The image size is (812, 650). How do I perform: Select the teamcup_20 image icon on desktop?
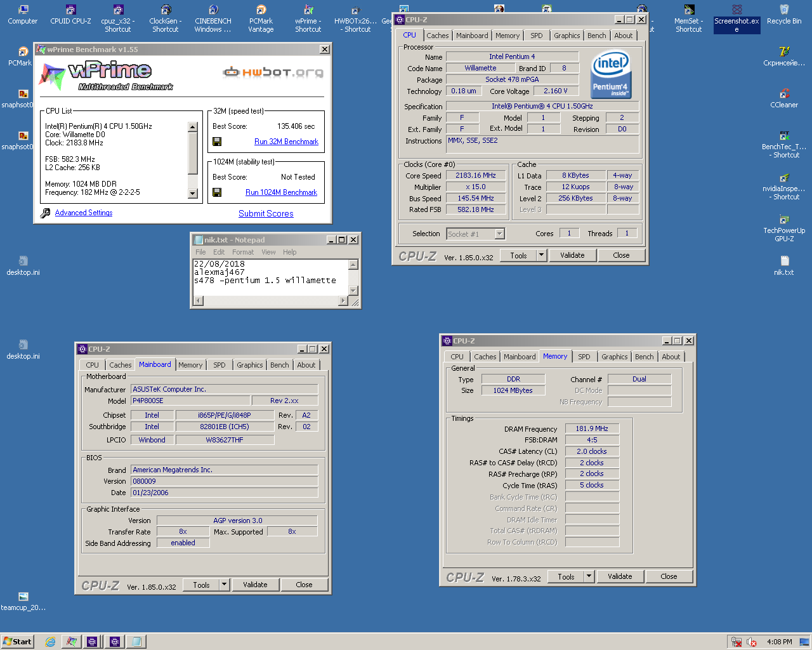click(23, 602)
